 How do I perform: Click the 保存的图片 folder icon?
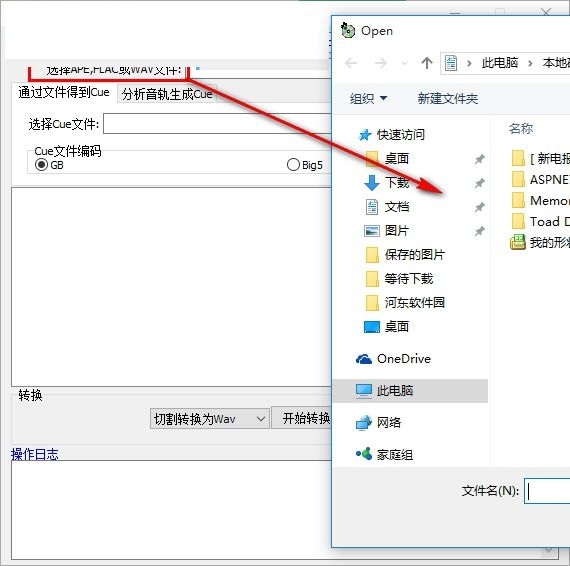[372, 255]
